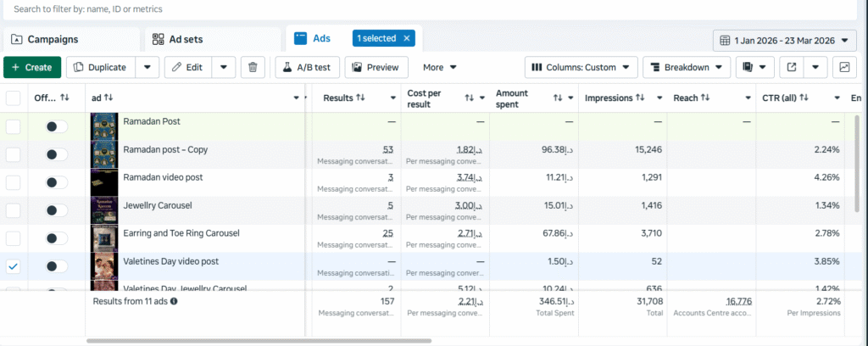Expand the Duplicate dropdown arrow
The width and height of the screenshot is (868, 346).
[147, 67]
